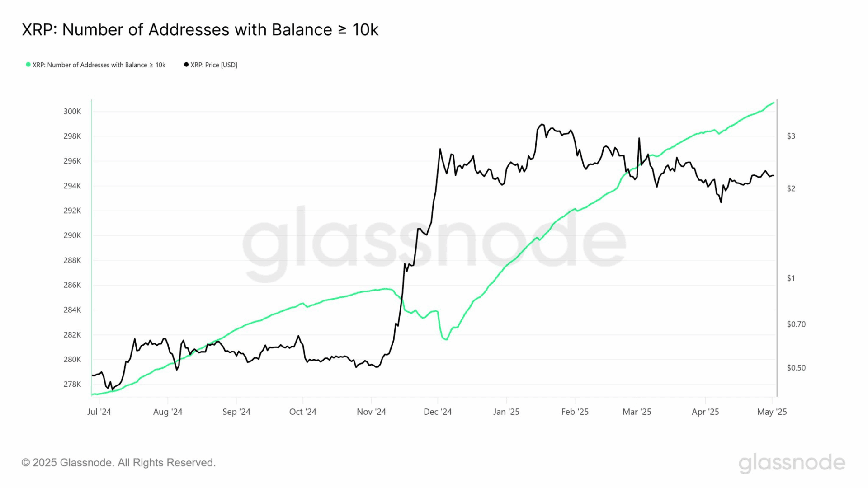Select the Feb '25 x-axis label
Image resolution: width=868 pixels, height=488 pixels.
pyautogui.click(x=575, y=412)
